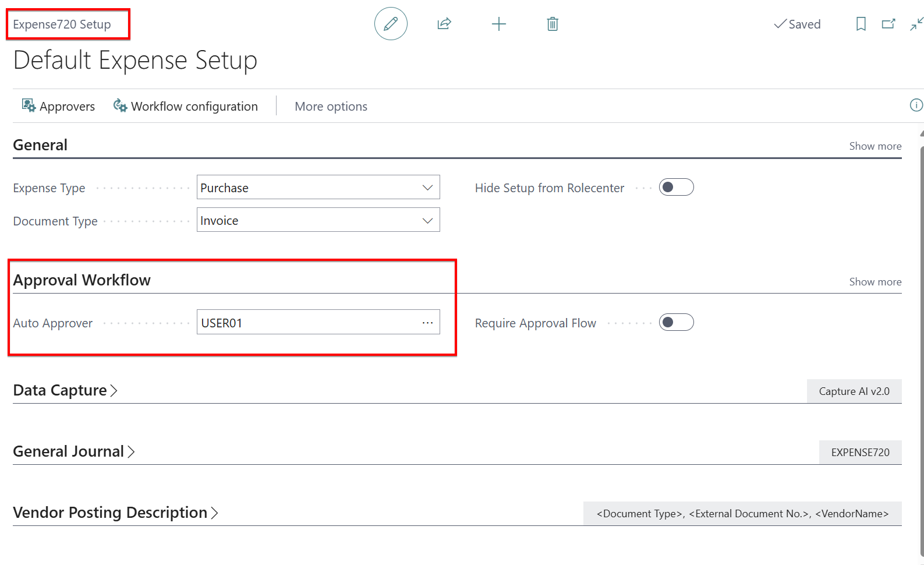Bookmark this page with bookmark icon

[x=861, y=24]
